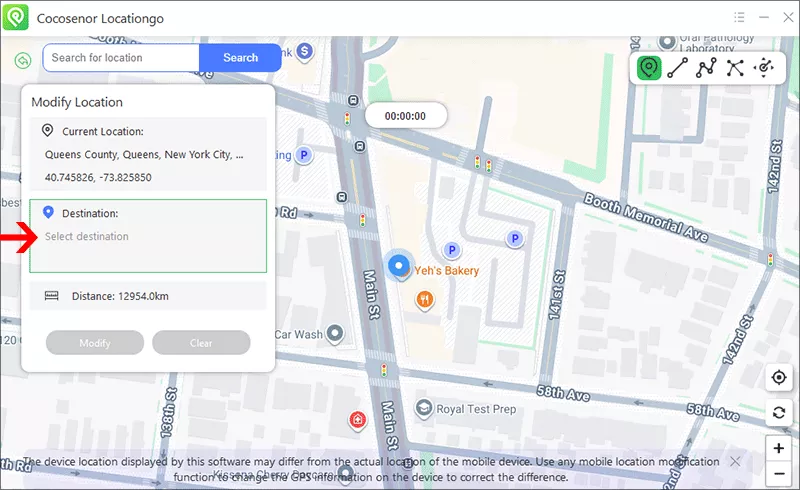
Task: Click the blue Search button
Action: pyautogui.click(x=240, y=58)
